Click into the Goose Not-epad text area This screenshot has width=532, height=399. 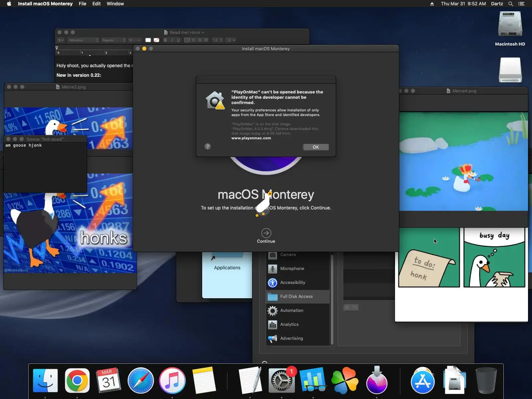[45, 167]
